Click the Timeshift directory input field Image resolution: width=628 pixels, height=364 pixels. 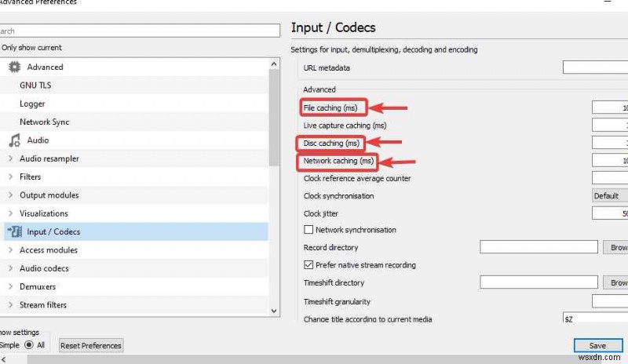click(x=539, y=282)
